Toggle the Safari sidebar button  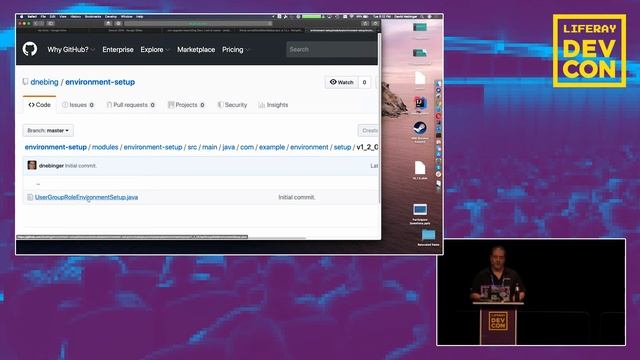[51, 24]
